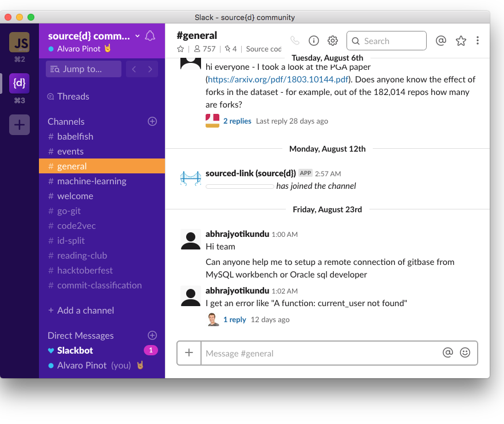Insert mention with @ icon in composer
Viewport: 504px width, 424px height.
pyautogui.click(x=448, y=352)
